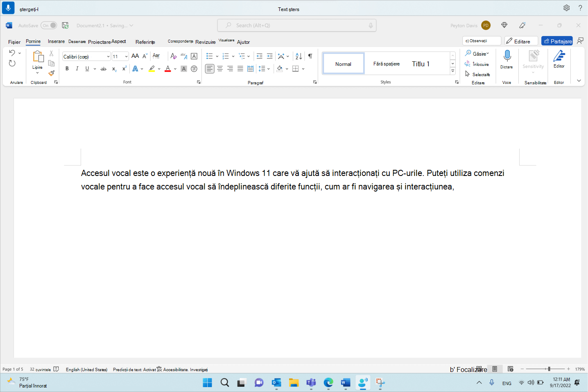The width and height of the screenshot is (588, 392).
Task: Click the voice access microphone button
Action: (x=8, y=8)
